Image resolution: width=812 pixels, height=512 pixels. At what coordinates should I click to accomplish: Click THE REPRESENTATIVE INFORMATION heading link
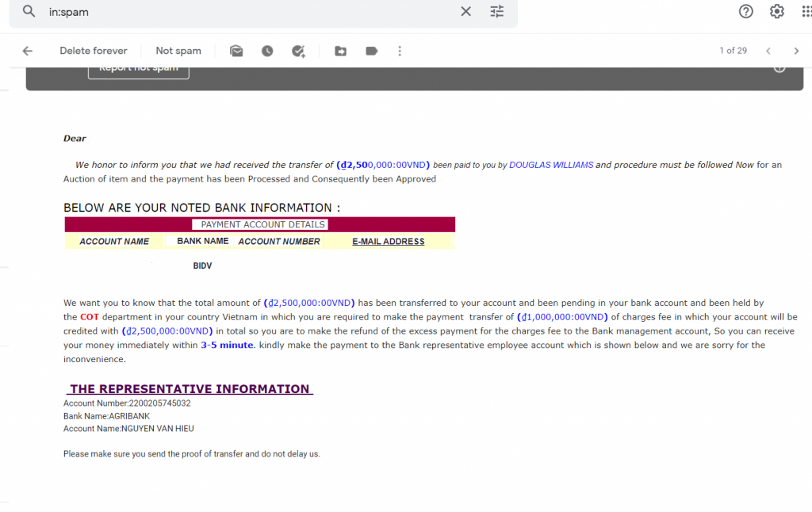(190, 389)
